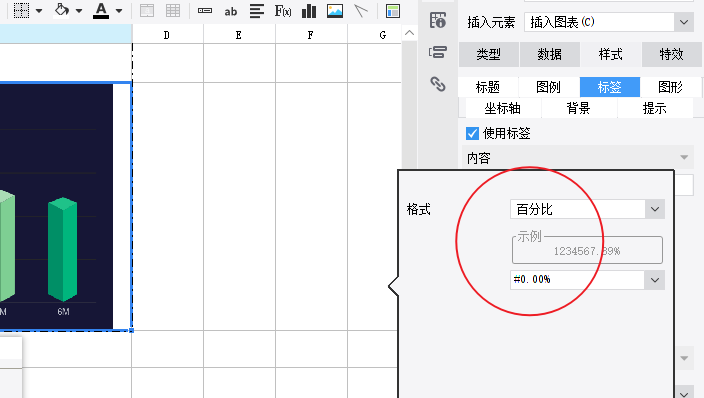Screen dimensions: 704x398
Task: Click the insert image icon
Action: pyautogui.click(x=335, y=11)
